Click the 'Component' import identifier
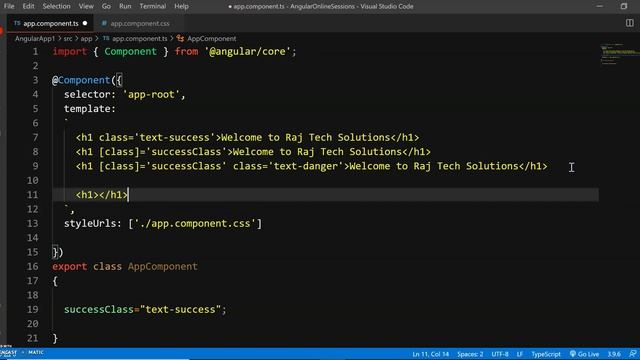 [x=131, y=51]
